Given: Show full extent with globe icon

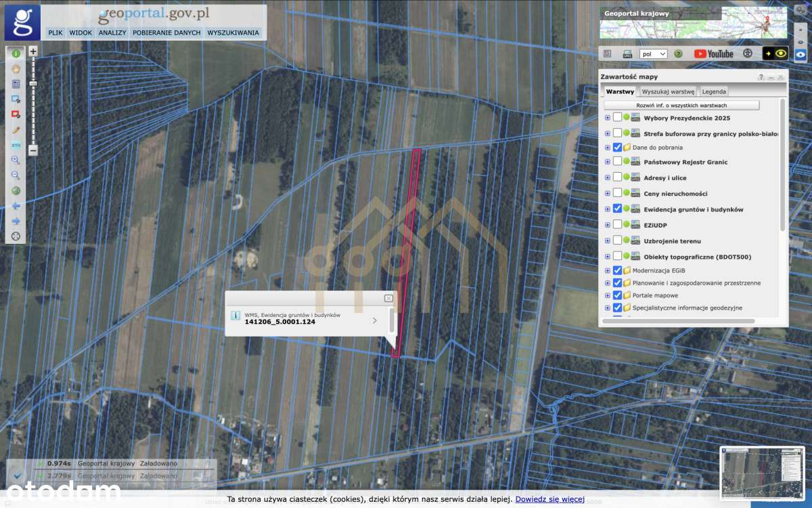Looking at the screenshot, I should (16, 191).
